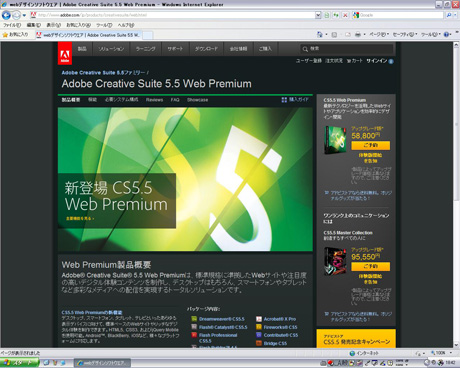Open the 編集 menu
This screenshot has height=368, width=460.
point(34,25)
